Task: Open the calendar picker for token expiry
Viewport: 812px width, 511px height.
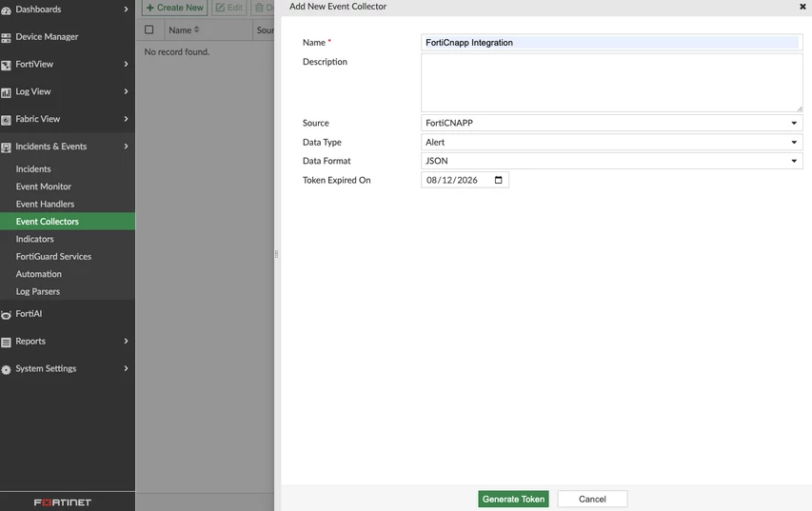Action: coord(498,180)
